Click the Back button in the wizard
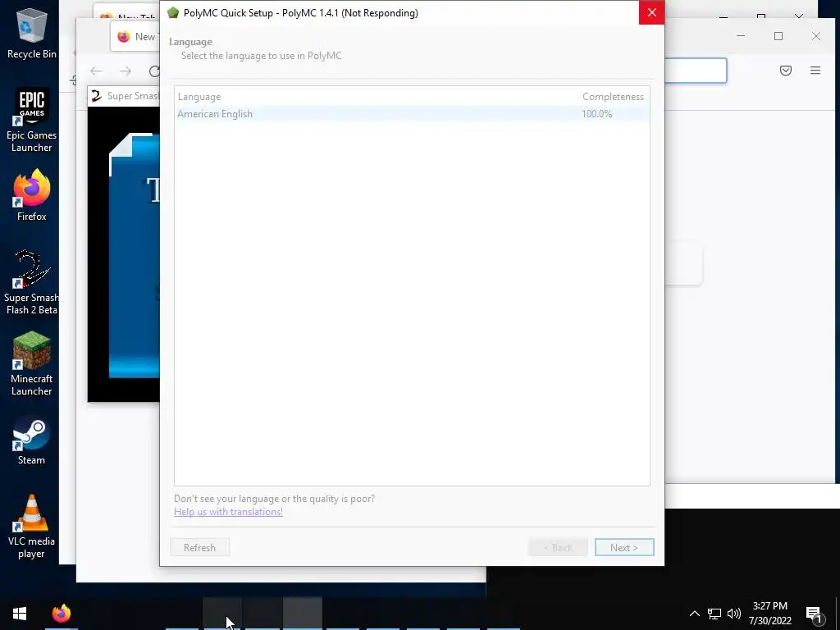 pyautogui.click(x=558, y=547)
